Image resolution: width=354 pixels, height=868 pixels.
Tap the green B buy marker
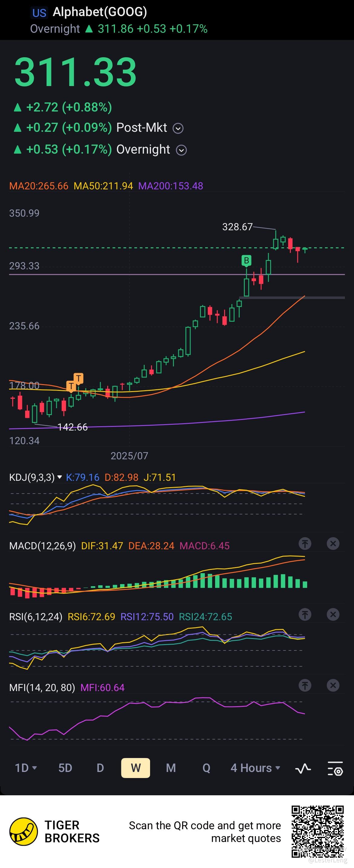[246, 261]
